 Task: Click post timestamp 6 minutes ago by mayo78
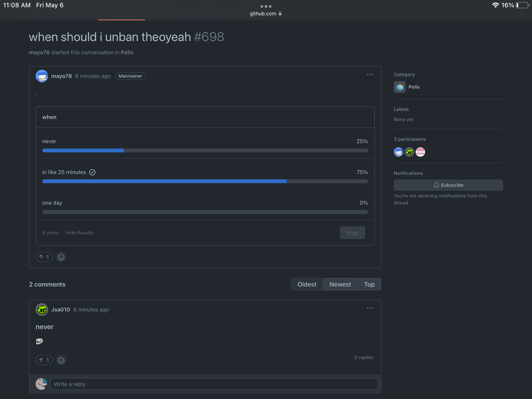tap(93, 76)
